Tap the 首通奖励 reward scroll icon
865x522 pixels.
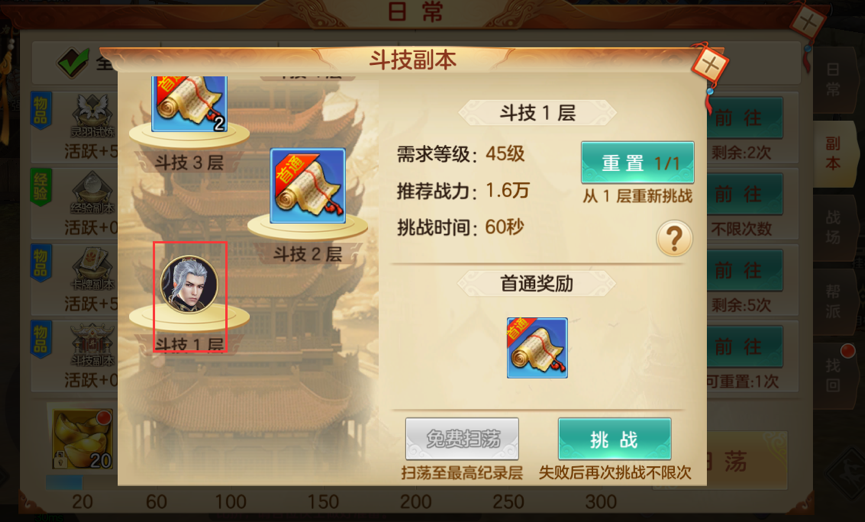coord(537,348)
